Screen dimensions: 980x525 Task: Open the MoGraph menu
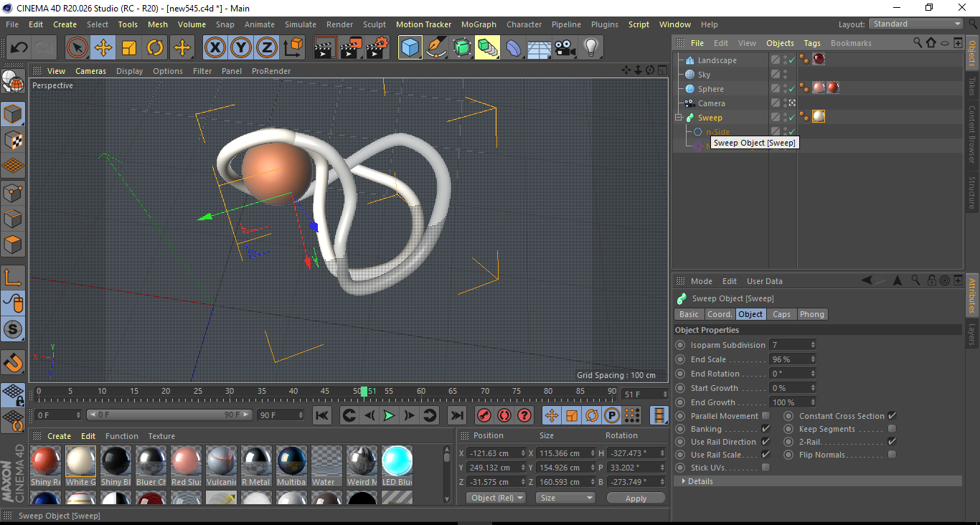[x=479, y=24]
